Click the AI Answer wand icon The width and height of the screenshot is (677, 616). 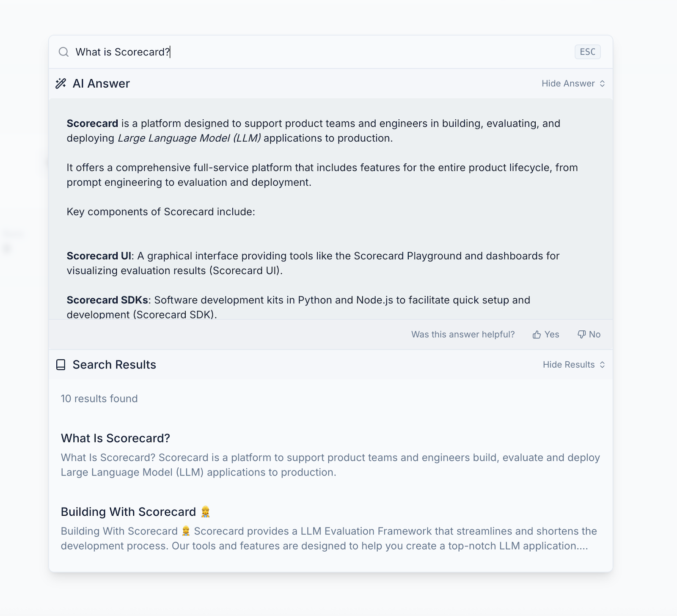point(61,83)
